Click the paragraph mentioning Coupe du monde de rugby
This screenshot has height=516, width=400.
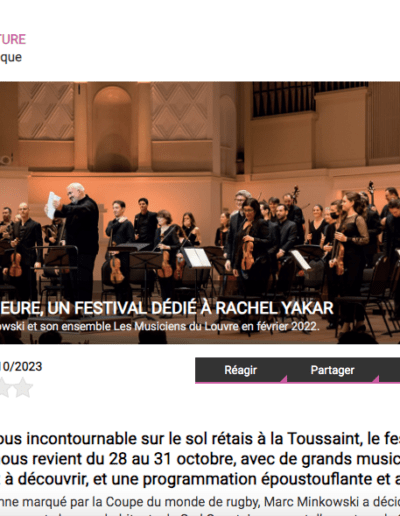click(200, 502)
